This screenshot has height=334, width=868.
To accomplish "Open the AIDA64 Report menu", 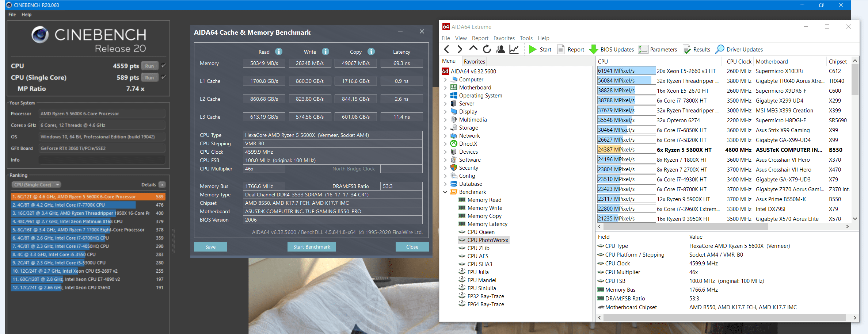I will point(480,38).
